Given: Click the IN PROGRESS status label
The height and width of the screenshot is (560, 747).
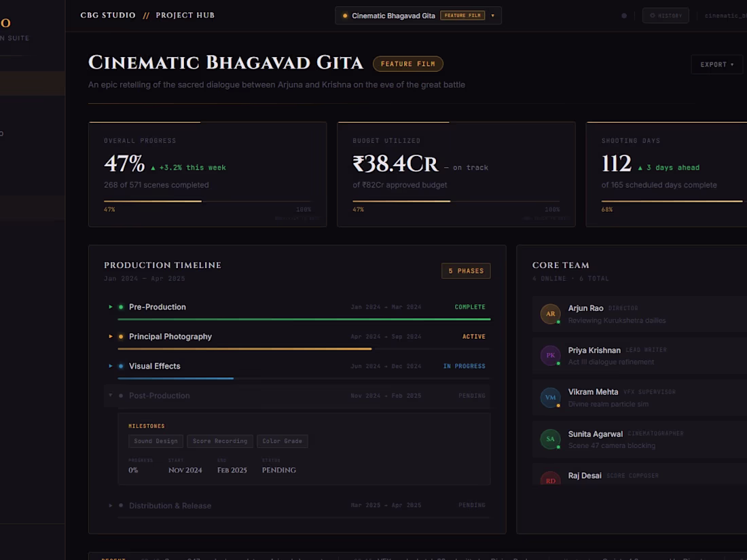Looking at the screenshot, I should pyautogui.click(x=464, y=366).
